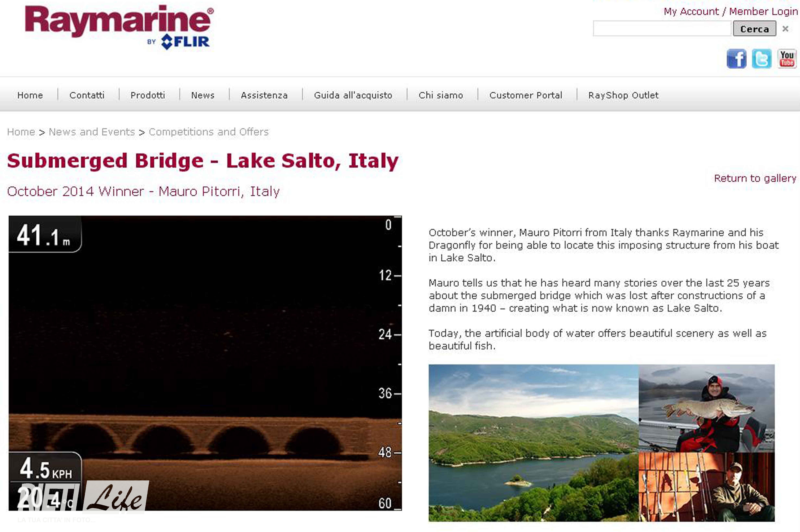This screenshot has width=800, height=532.
Task: Select News in the navigation bar
Action: pos(203,95)
